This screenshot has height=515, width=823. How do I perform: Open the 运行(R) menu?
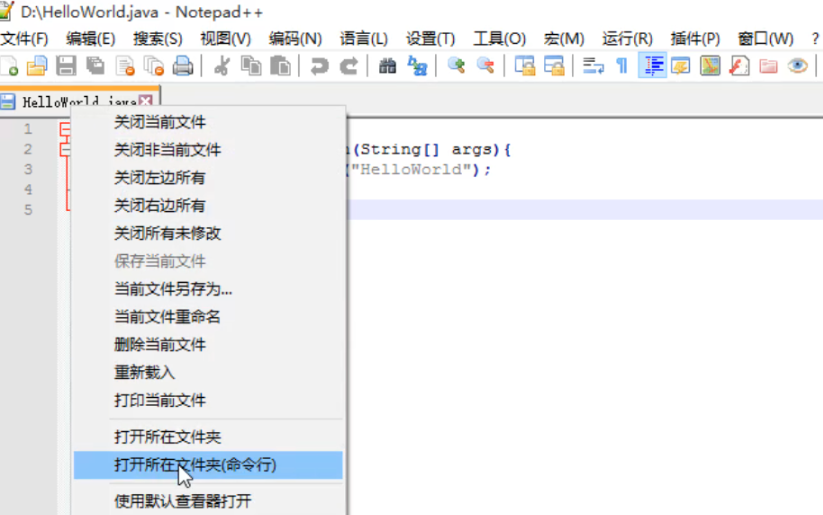pyautogui.click(x=627, y=39)
